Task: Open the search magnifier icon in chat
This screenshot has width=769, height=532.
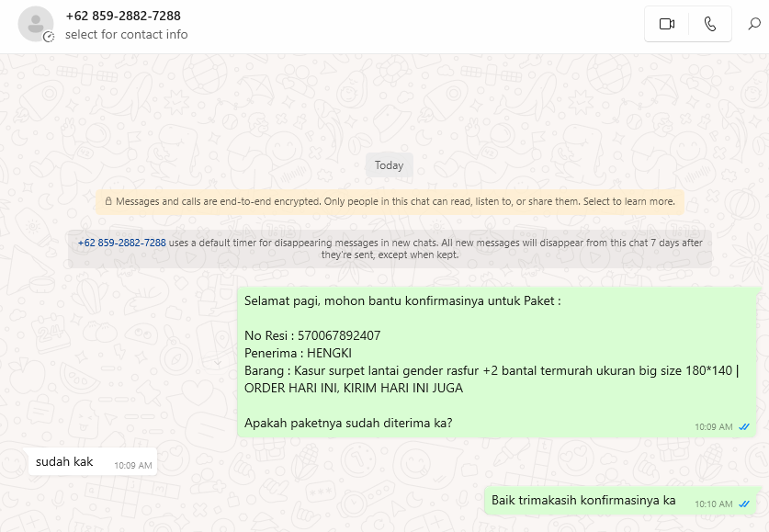Action: pos(754,24)
